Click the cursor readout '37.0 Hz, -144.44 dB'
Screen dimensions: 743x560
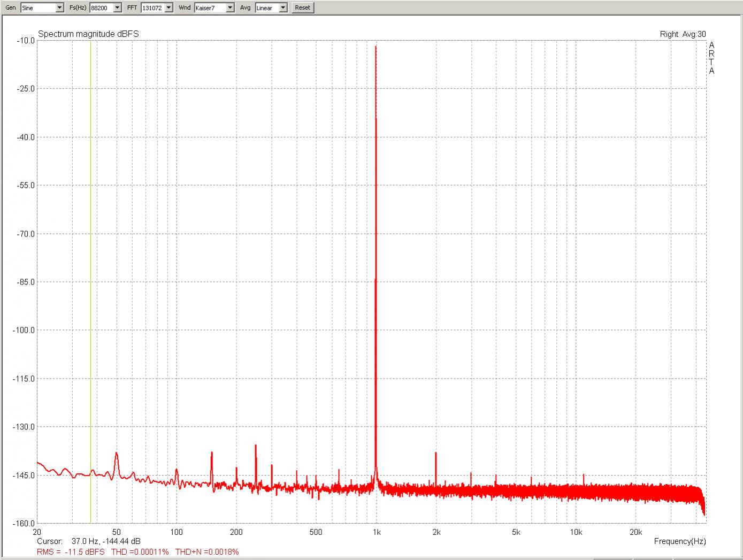point(106,541)
